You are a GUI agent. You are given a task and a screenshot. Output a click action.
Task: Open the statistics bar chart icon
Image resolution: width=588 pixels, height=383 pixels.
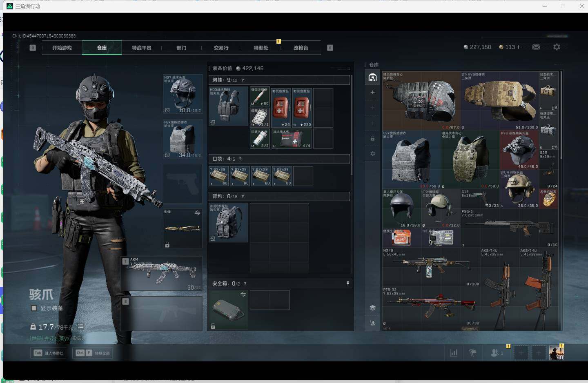click(453, 353)
